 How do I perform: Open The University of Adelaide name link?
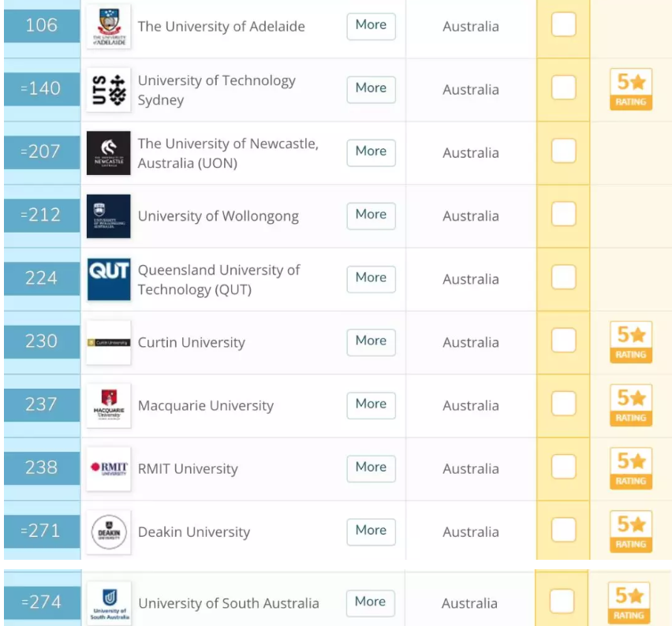(221, 27)
